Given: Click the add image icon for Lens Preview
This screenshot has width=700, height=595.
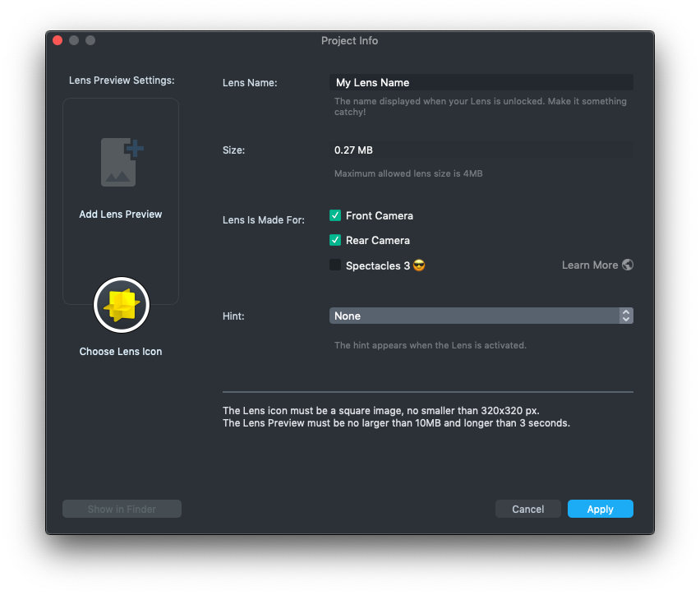Looking at the screenshot, I should (121, 162).
